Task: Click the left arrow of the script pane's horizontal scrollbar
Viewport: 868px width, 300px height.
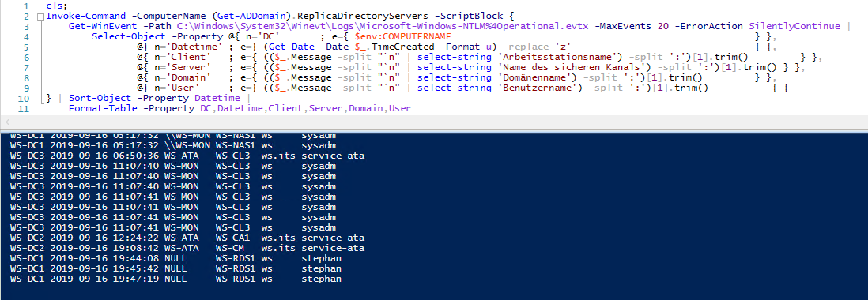Action: point(7,122)
